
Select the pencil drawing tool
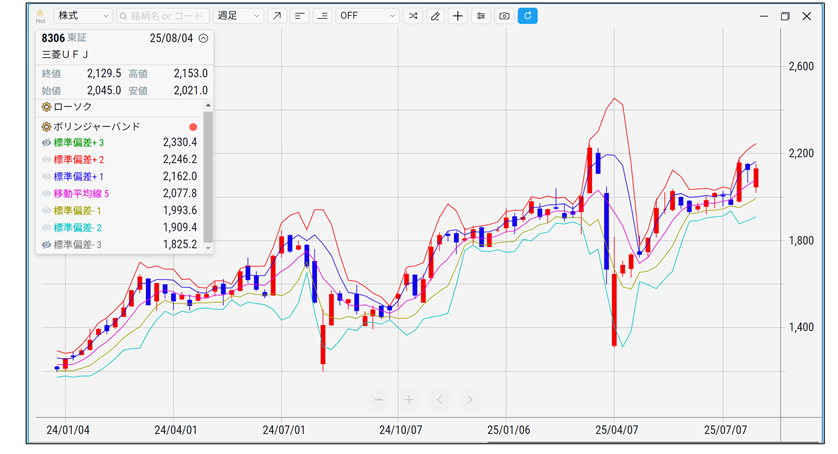tap(434, 16)
